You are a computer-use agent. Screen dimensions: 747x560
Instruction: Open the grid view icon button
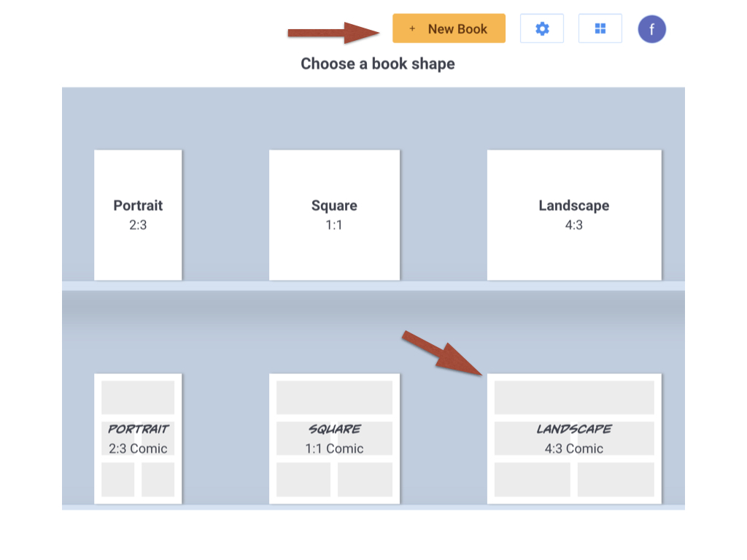[x=600, y=29]
